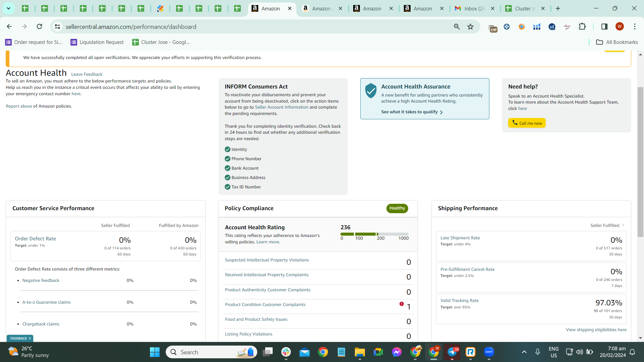The width and height of the screenshot is (644, 362).
Task: Open Messenger from the taskbar
Action: pyautogui.click(x=397, y=352)
